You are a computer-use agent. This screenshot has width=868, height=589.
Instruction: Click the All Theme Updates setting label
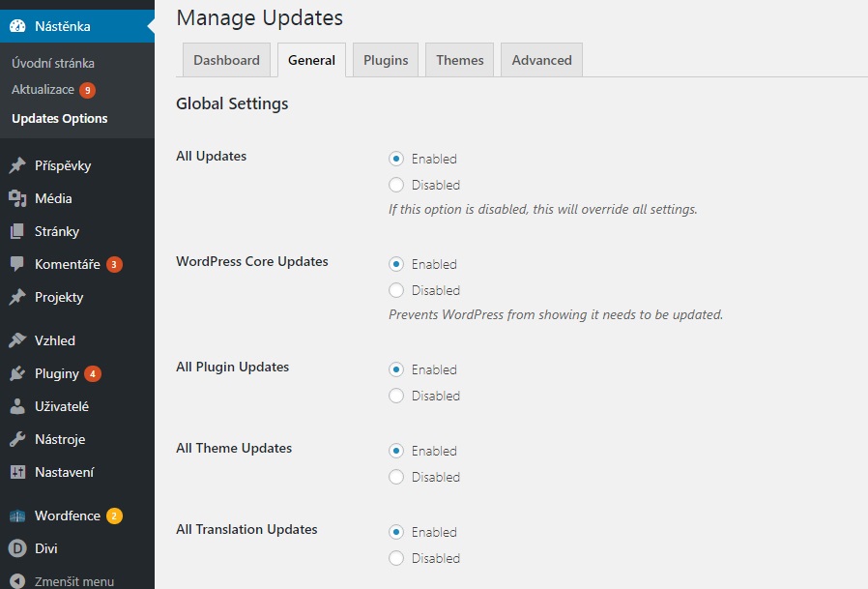(x=234, y=448)
